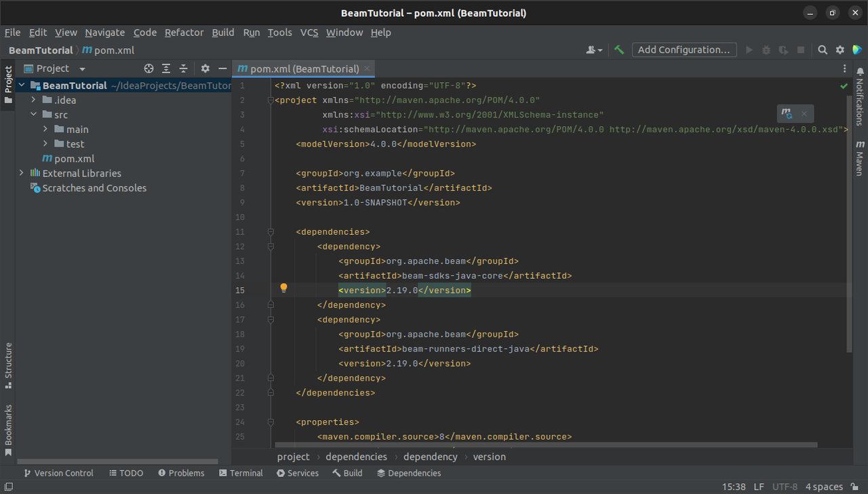Open the Structure tool window
This screenshot has width=868, height=494.
(x=8, y=365)
